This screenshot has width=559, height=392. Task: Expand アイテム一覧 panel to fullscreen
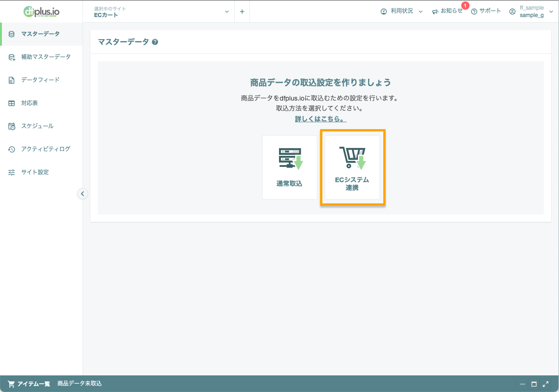point(546,384)
